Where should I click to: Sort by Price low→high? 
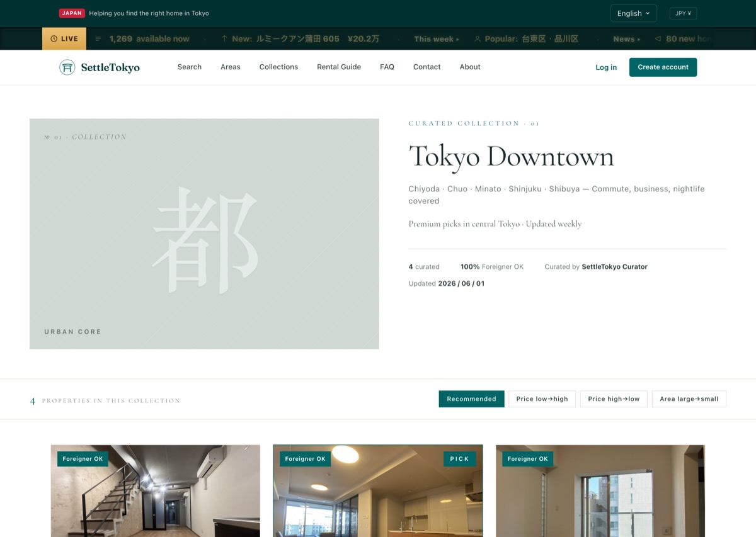(542, 399)
